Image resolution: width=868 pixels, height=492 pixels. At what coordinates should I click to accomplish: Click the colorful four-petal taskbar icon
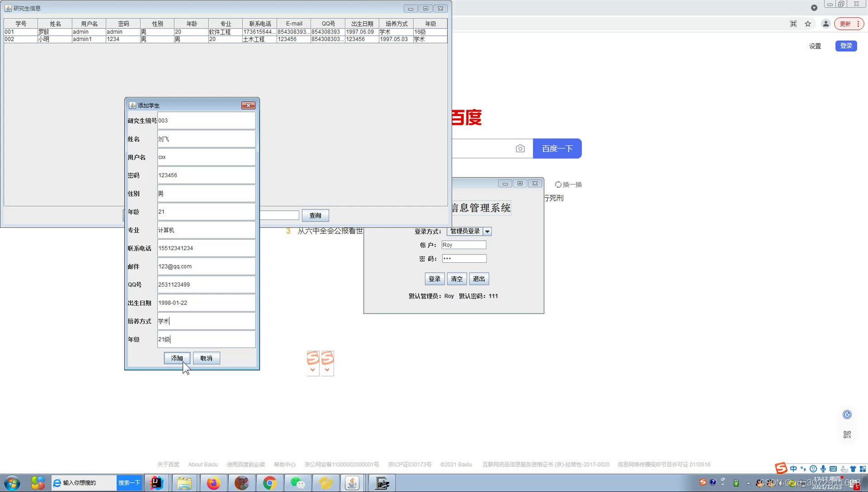(38, 483)
